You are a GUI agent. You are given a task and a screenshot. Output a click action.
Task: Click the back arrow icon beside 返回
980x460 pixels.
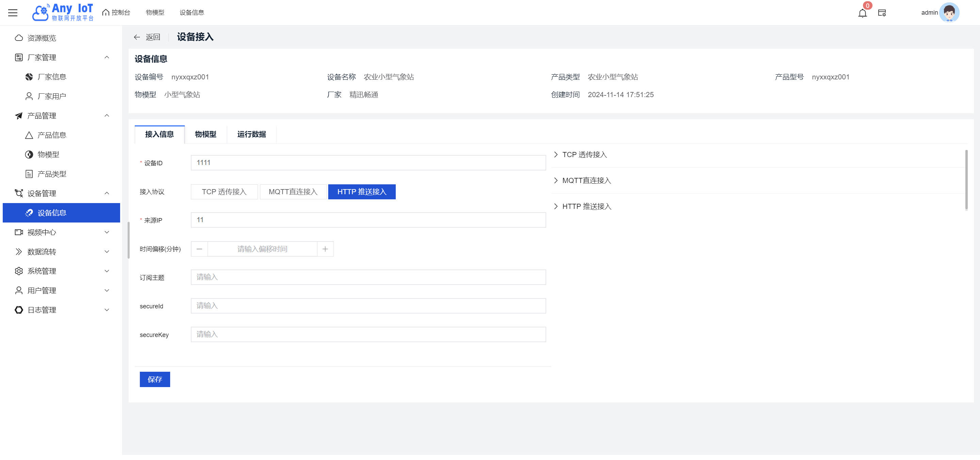tap(137, 37)
